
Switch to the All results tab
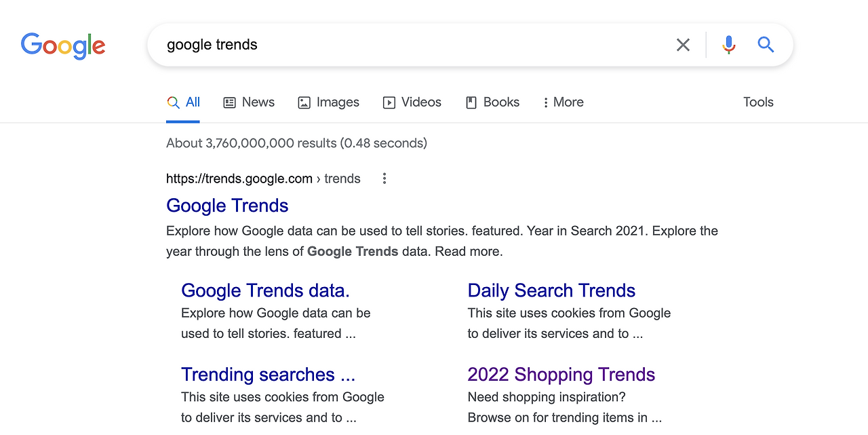pos(184,102)
